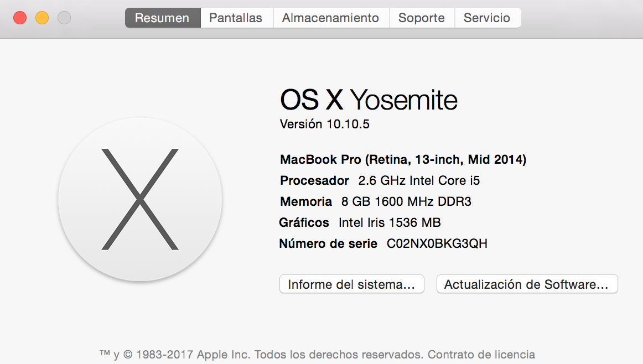Screen dimensions: 643x364
Task: Open the Almacenamiento tab
Action: click(x=331, y=18)
